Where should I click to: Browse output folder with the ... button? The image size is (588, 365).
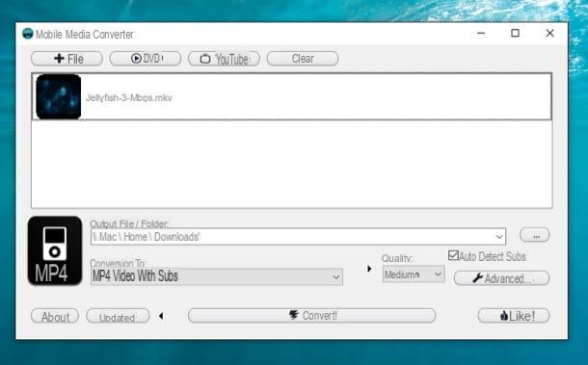535,235
